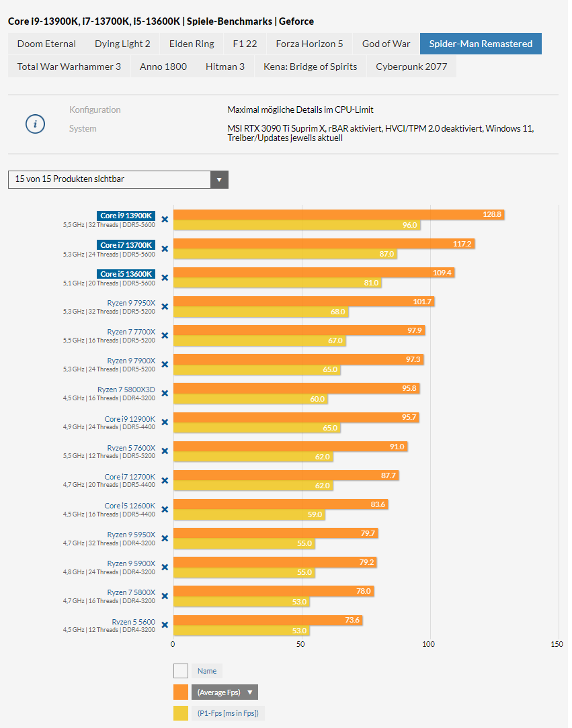Click the highlighted Core i9 13900K label
The width and height of the screenshot is (572, 728).
(x=126, y=216)
